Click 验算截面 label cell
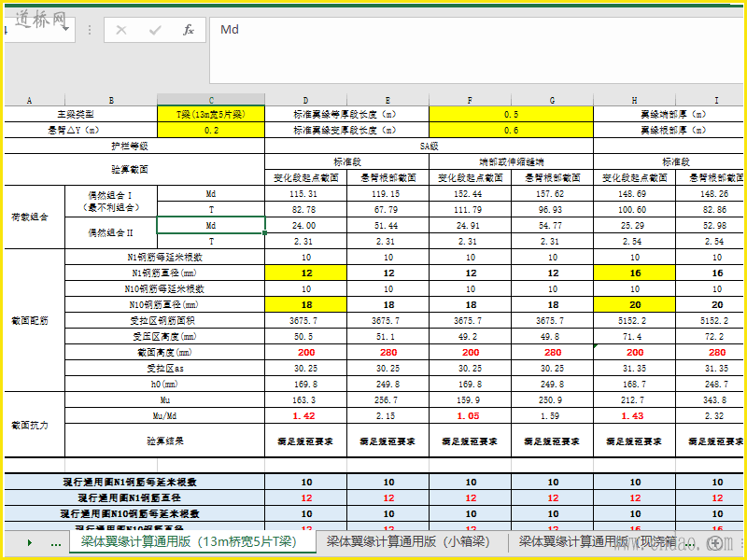This screenshot has height=560, width=747. (x=134, y=170)
